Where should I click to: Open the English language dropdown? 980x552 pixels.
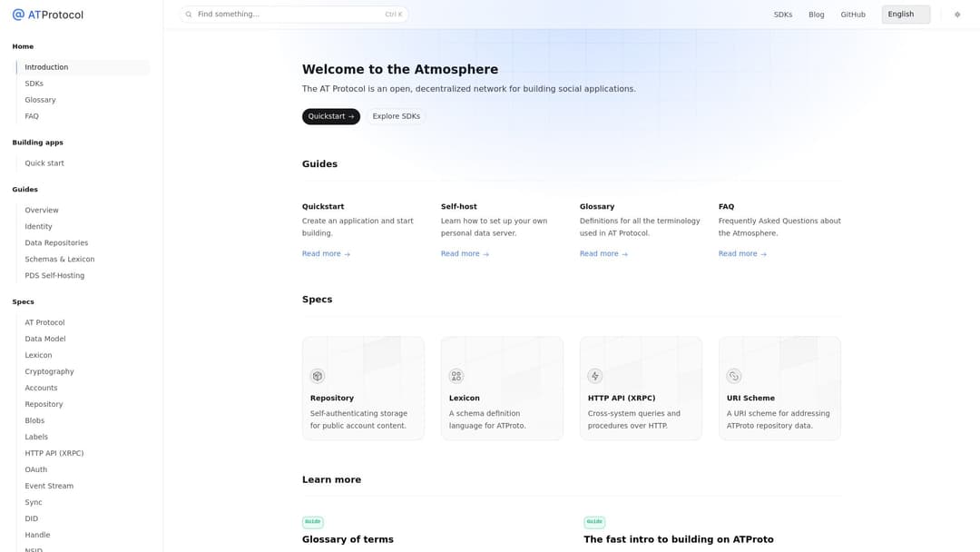coord(906,15)
